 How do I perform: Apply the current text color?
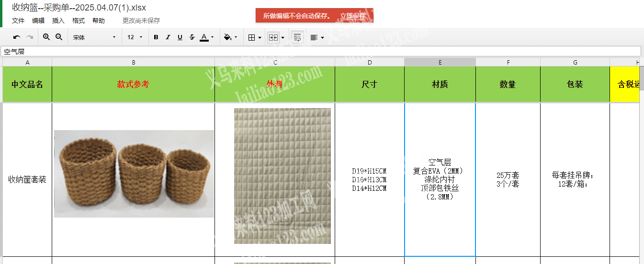[x=204, y=37]
